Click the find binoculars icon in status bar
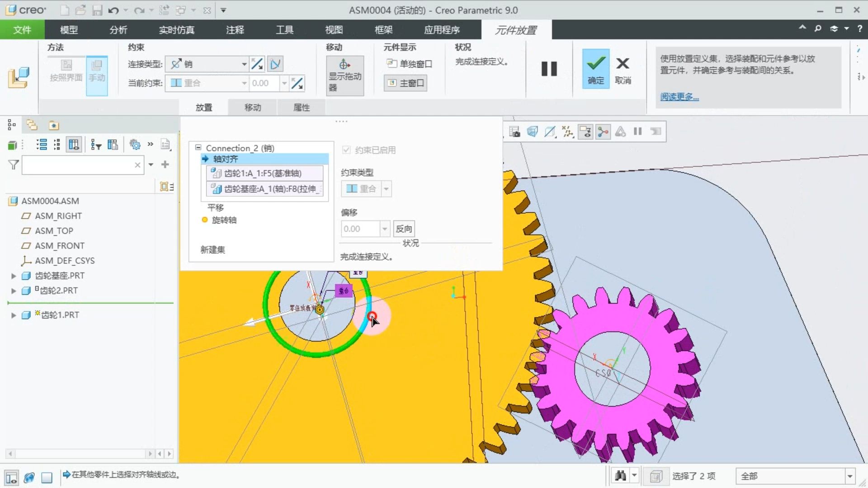Image resolution: width=868 pixels, height=488 pixels. tap(620, 476)
